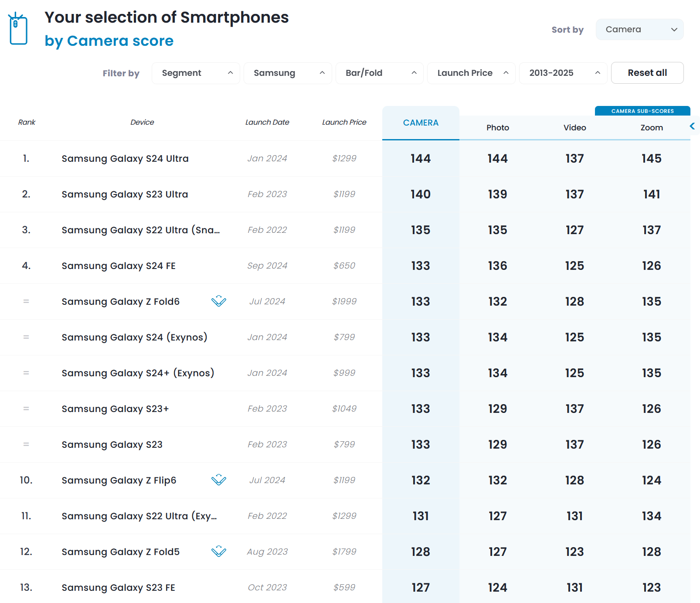Open the Sort by Camera dropdown
The height and width of the screenshot is (603, 700).
639,29
